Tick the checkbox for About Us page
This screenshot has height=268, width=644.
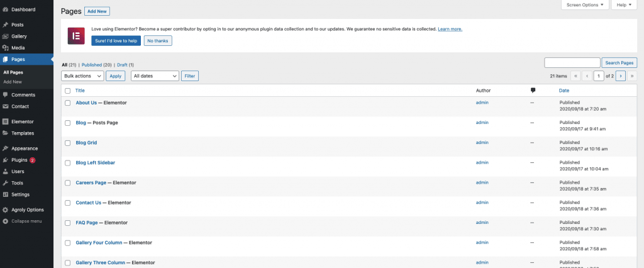(x=67, y=103)
